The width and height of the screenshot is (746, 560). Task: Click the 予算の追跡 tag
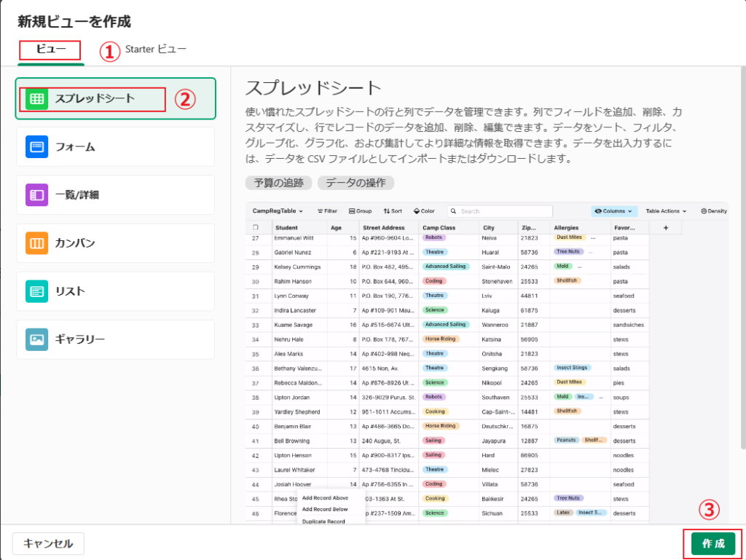279,183
